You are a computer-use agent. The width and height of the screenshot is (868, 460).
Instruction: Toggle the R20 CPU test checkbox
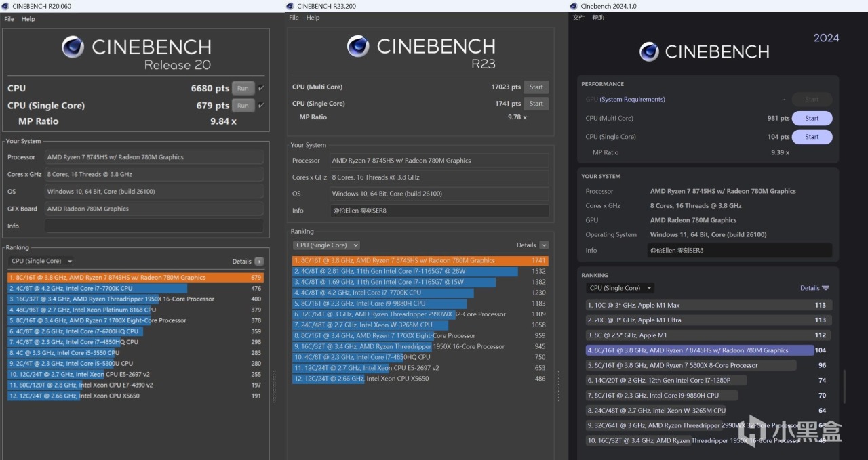tap(261, 88)
